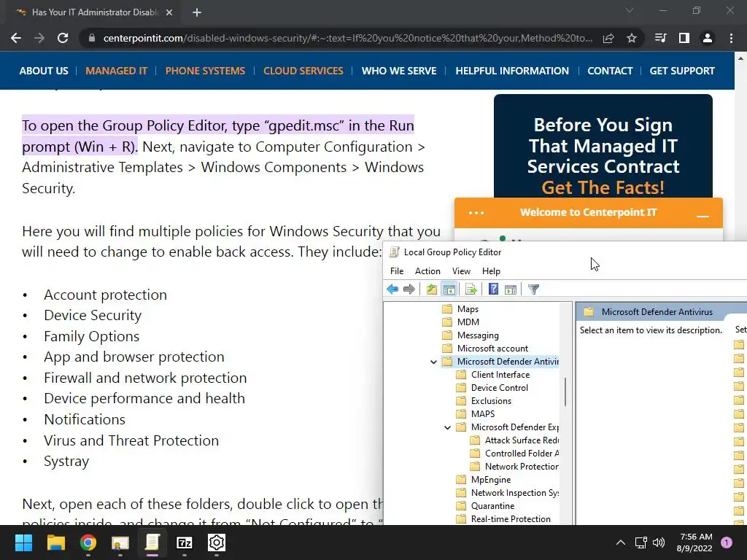747x560 pixels.
Task: Open Settings gear on taskbar
Action: (216, 542)
